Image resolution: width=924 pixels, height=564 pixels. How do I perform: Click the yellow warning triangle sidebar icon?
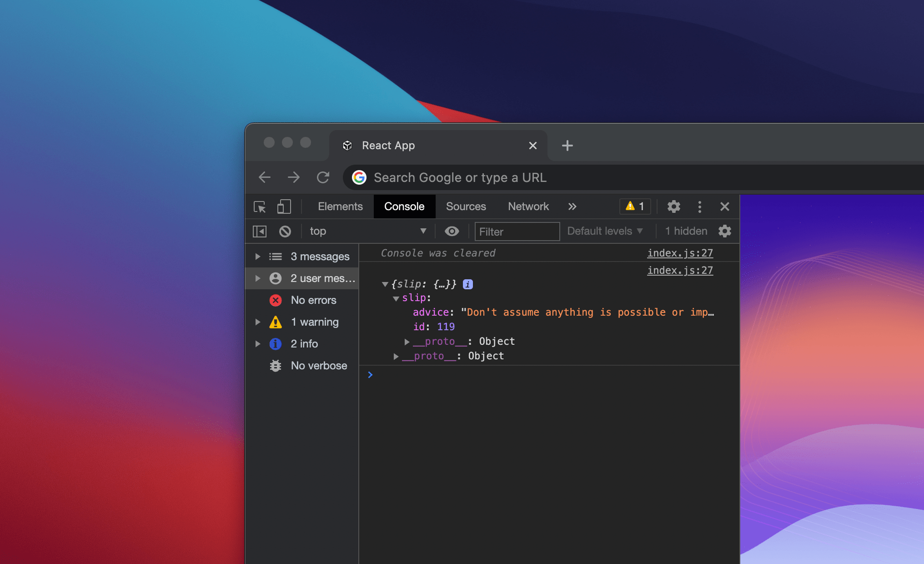(276, 322)
